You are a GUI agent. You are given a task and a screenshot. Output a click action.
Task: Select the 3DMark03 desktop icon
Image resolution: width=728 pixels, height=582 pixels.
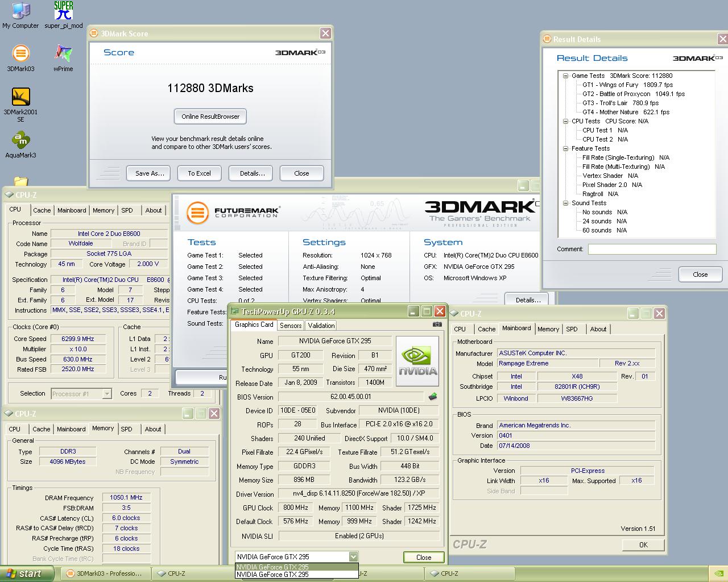click(x=20, y=59)
